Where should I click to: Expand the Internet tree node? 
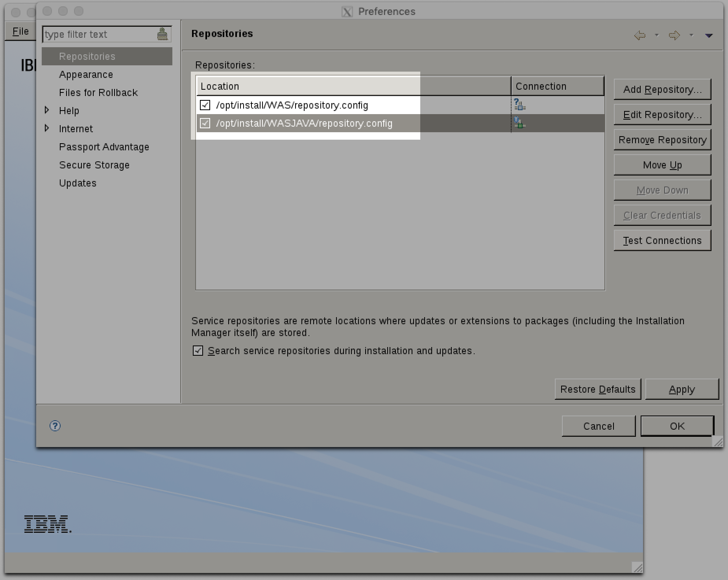(47, 128)
